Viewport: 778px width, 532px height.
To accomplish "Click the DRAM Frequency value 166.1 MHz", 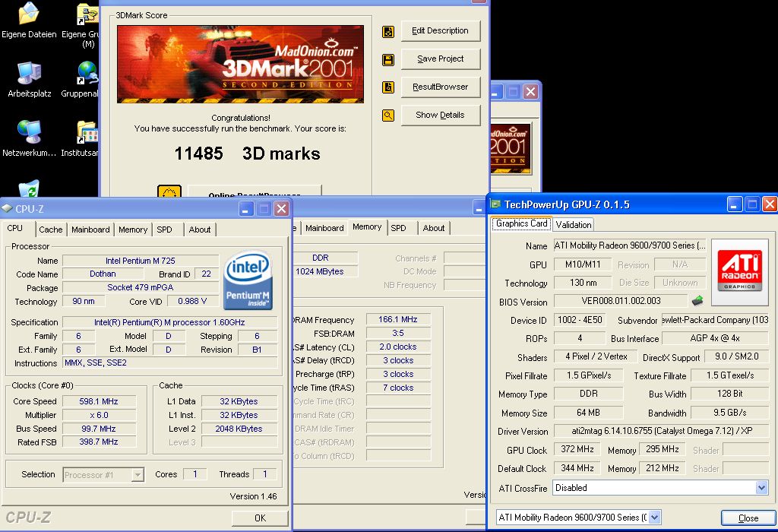I will 398,320.
